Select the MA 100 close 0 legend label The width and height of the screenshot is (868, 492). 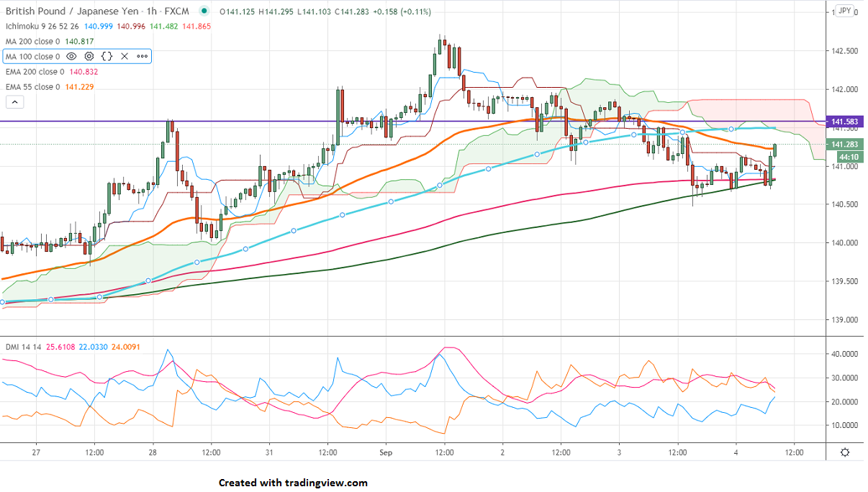[32, 56]
